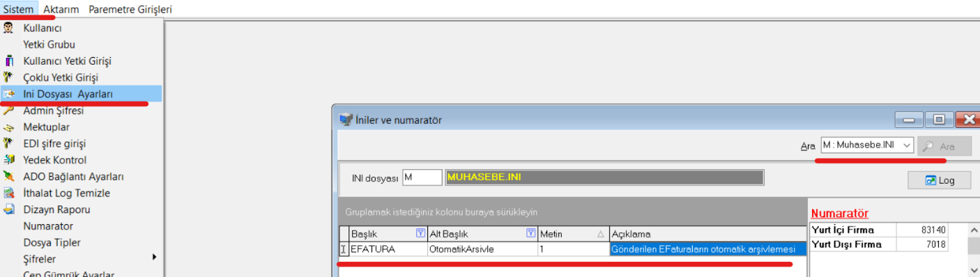The image size is (980, 277).
Task: Choose Şifreler menu entry text
Action: 39,259
